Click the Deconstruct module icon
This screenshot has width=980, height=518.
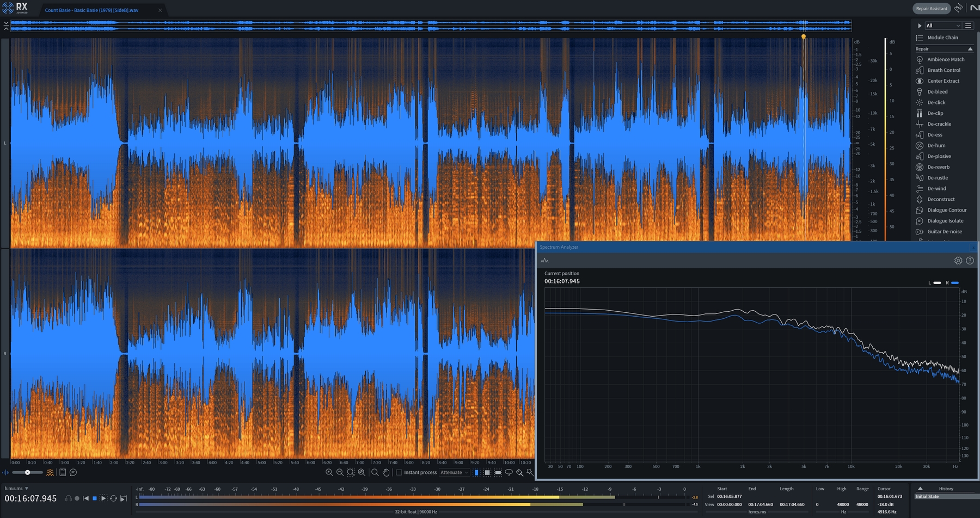(x=920, y=199)
